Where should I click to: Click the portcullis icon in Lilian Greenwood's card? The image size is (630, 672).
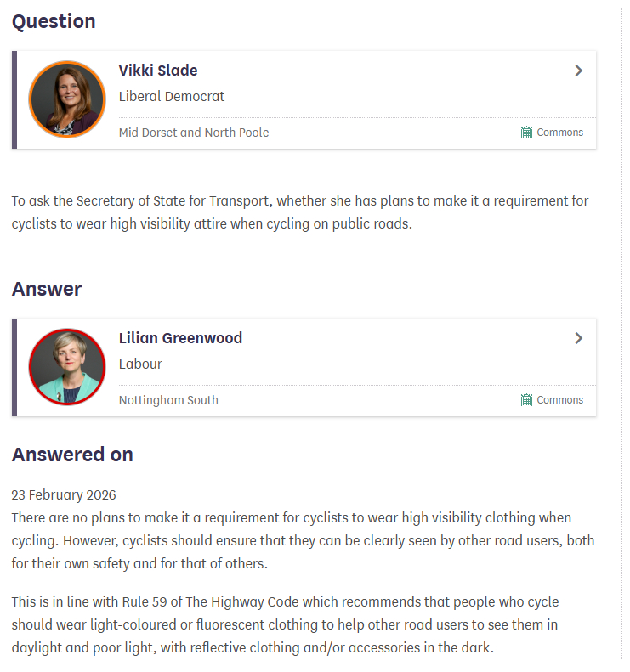coord(526,400)
